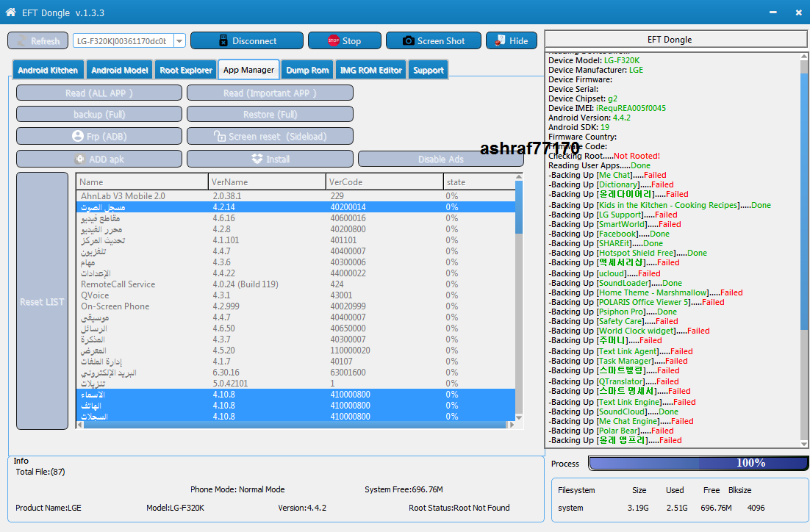Click the app list horizontal scroll left arrow
This screenshot has width=810, height=532.
point(79,425)
